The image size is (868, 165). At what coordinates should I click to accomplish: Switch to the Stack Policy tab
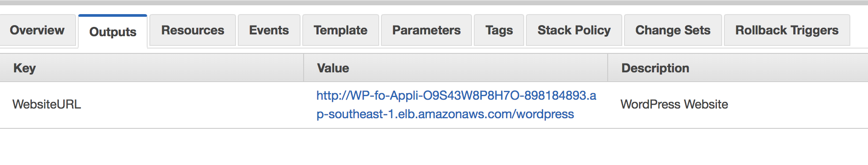[x=574, y=30]
